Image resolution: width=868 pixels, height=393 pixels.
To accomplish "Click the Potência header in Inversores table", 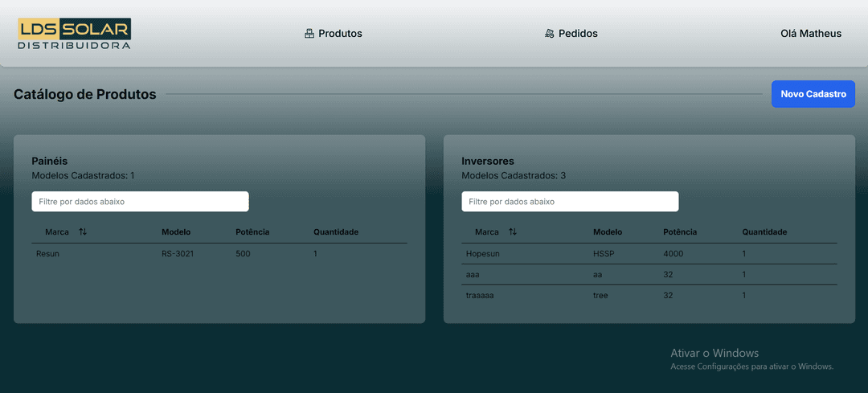I will 680,232.
